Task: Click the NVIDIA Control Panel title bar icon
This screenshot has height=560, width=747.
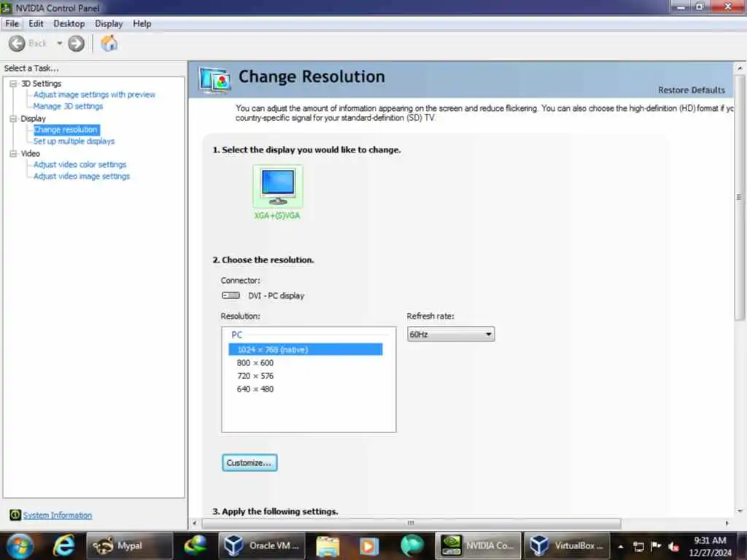Action: point(6,7)
